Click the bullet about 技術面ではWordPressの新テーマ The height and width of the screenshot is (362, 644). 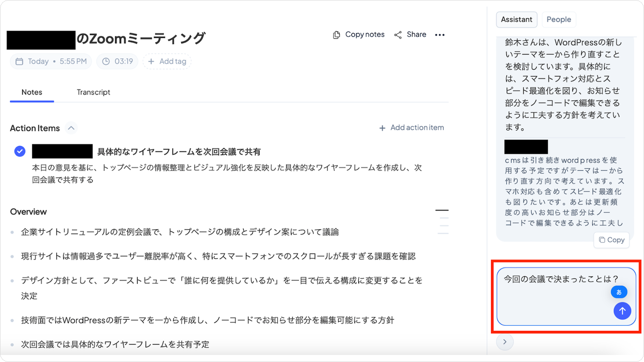(207, 320)
